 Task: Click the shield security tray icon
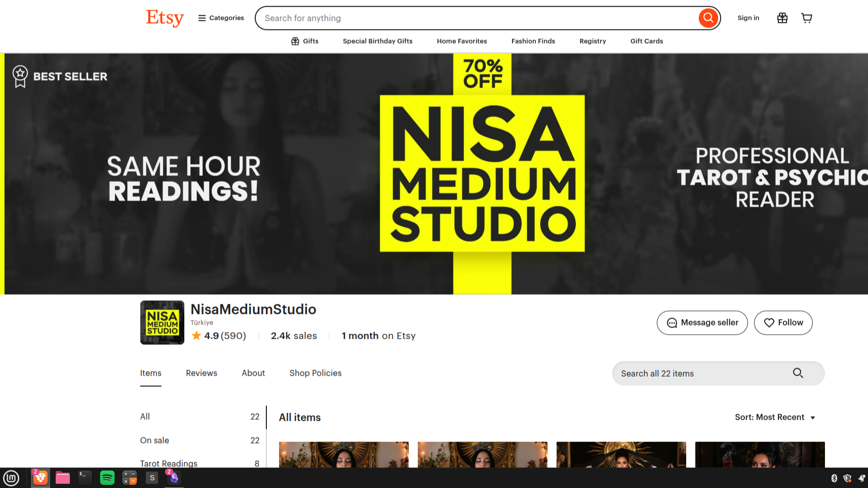pyautogui.click(x=847, y=478)
